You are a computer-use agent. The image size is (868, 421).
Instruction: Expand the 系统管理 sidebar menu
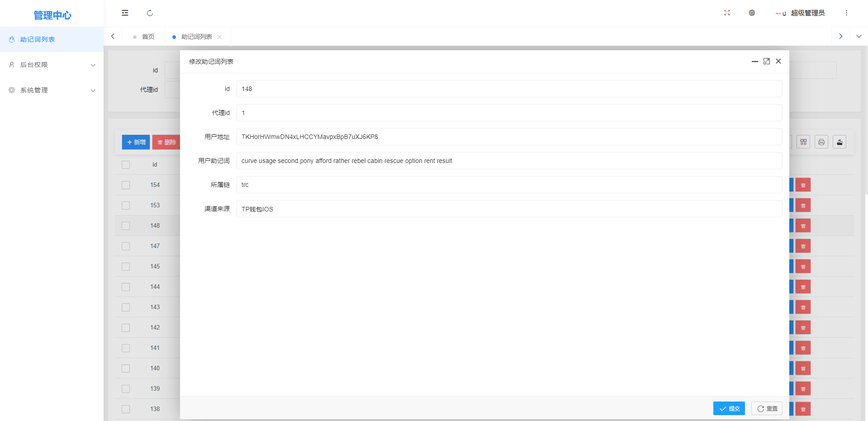[x=52, y=90]
